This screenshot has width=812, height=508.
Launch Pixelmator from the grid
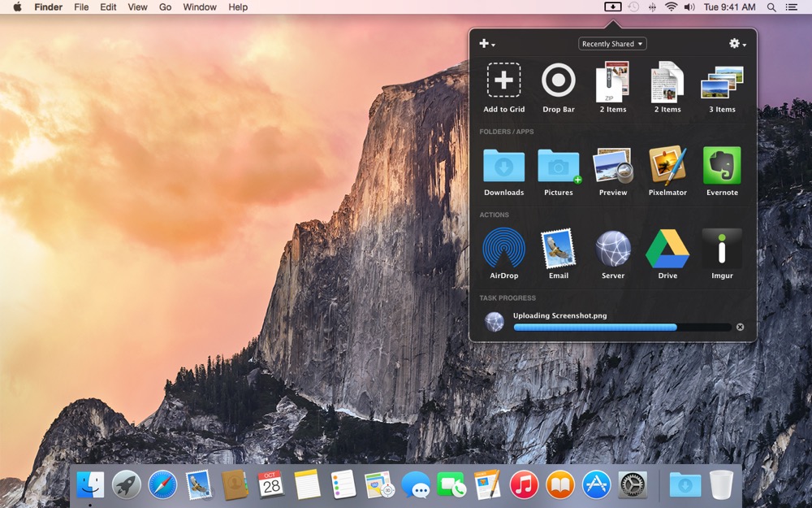(667, 166)
